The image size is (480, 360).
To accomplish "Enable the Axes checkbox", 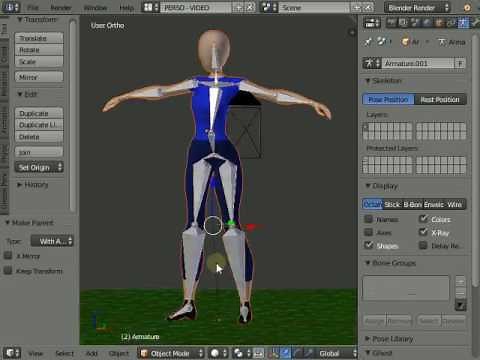I will 368,232.
